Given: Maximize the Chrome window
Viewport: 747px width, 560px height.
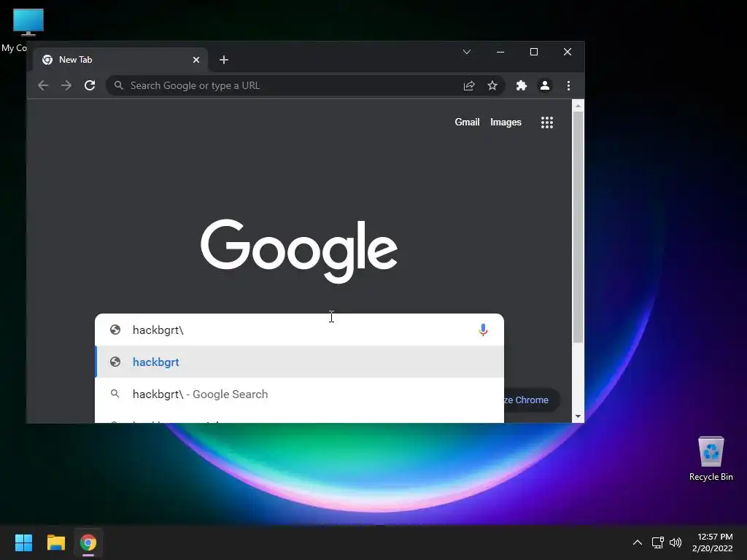Looking at the screenshot, I should [533, 52].
